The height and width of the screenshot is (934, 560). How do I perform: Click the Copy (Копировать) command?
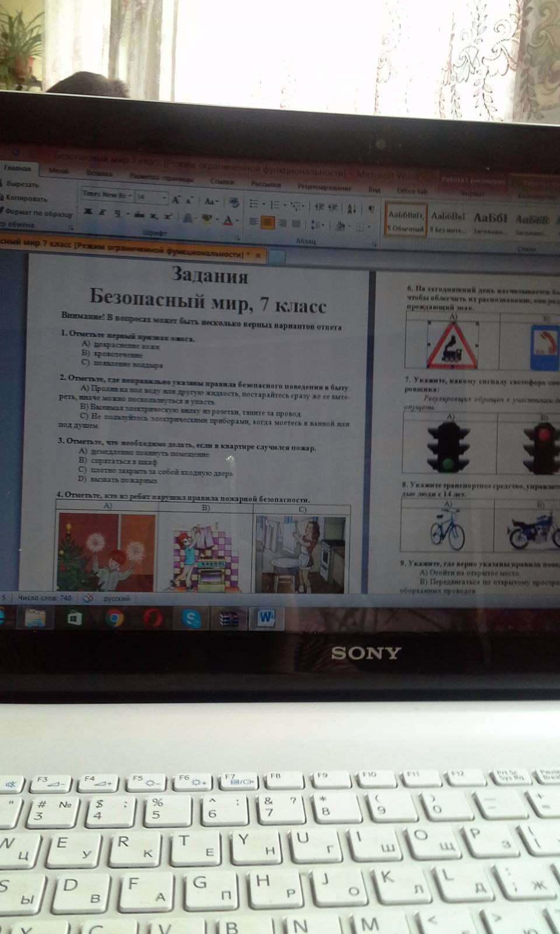(x=23, y=198)
